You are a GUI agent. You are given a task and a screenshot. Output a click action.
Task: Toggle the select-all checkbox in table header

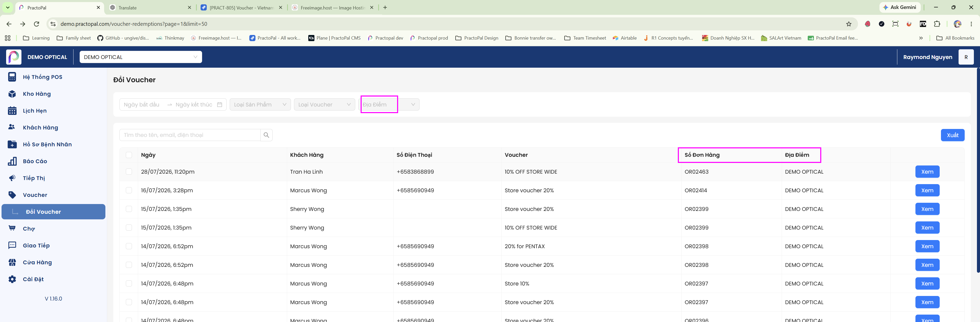(129, 155)
